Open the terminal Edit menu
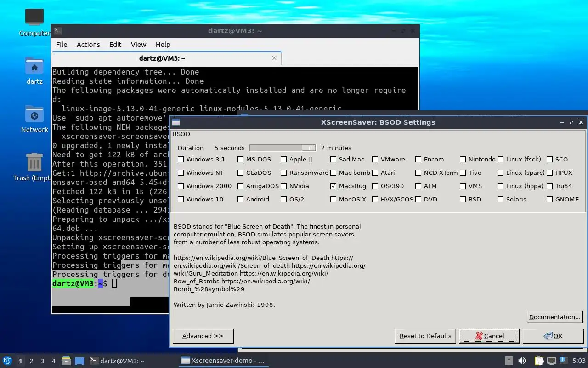 [115, 45]
